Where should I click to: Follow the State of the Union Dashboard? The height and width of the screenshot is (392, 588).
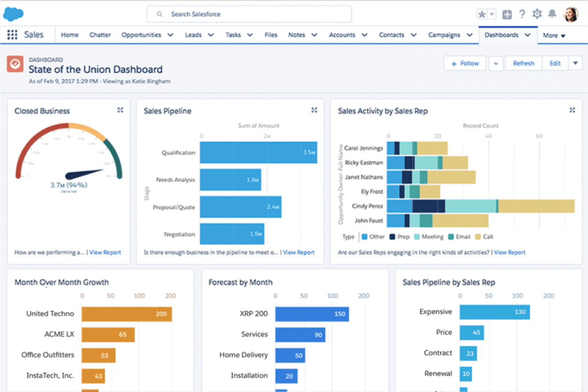[x=464, y=63]
